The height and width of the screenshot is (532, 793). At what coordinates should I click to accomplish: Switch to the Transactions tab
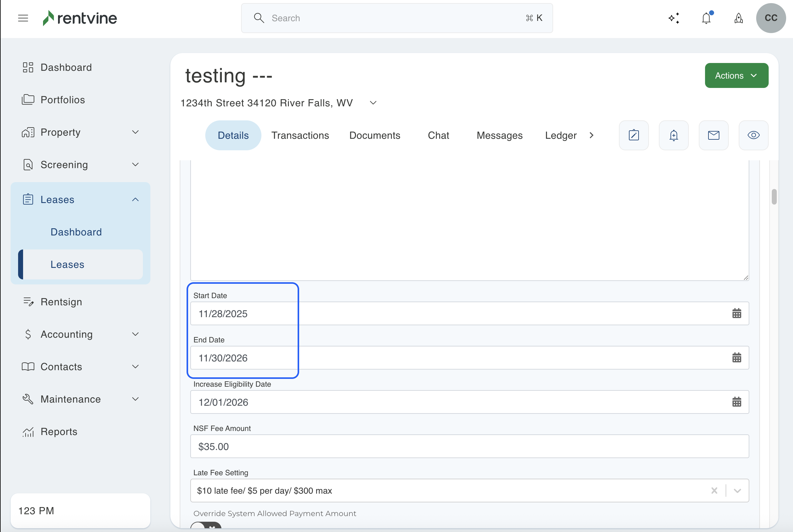tap(300, 135)
